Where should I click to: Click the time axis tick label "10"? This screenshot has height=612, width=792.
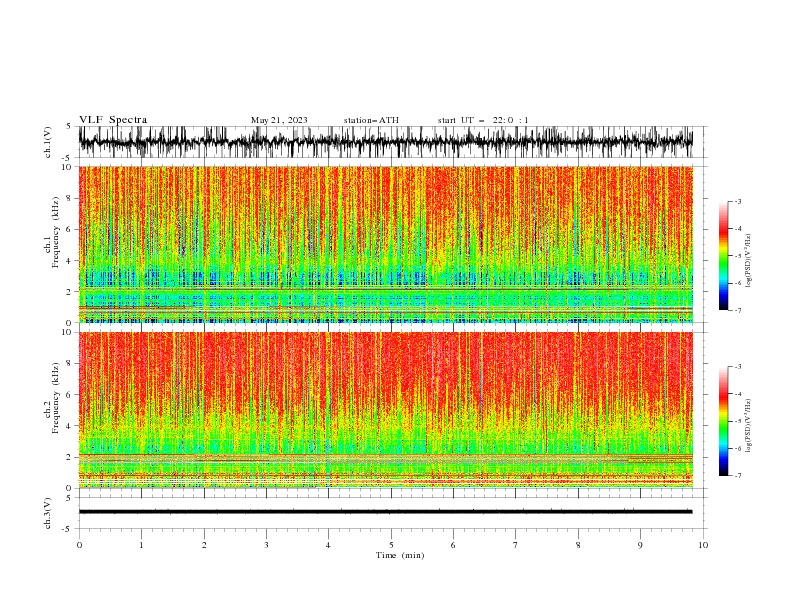tap(703, 545)
